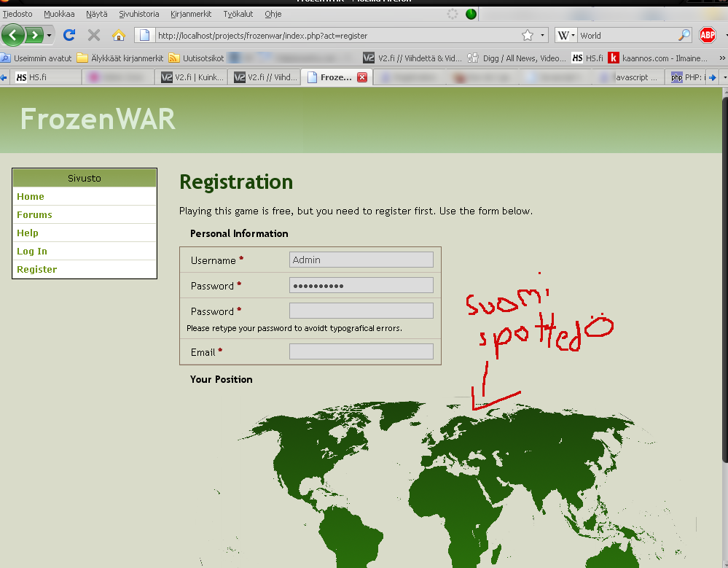Go to the browser Home page
Viewport: 728px width, 568px height.
click(x=118, y=35)
